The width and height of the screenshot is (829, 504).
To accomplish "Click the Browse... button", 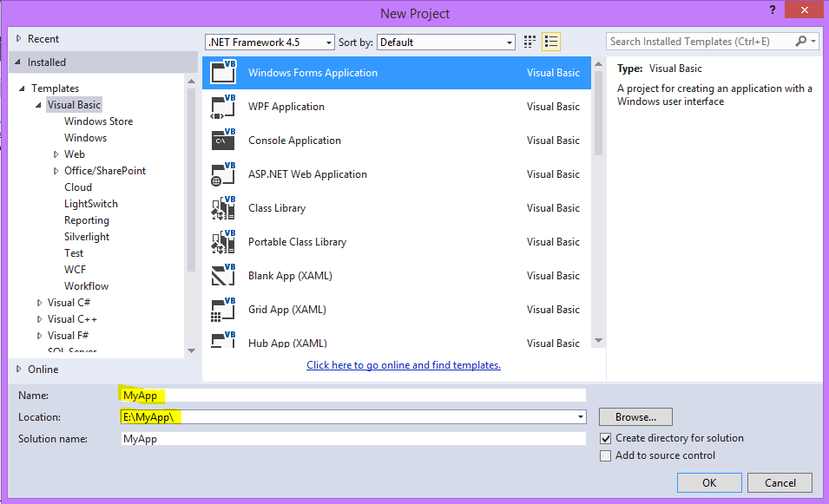I will [x=635, y=417].
